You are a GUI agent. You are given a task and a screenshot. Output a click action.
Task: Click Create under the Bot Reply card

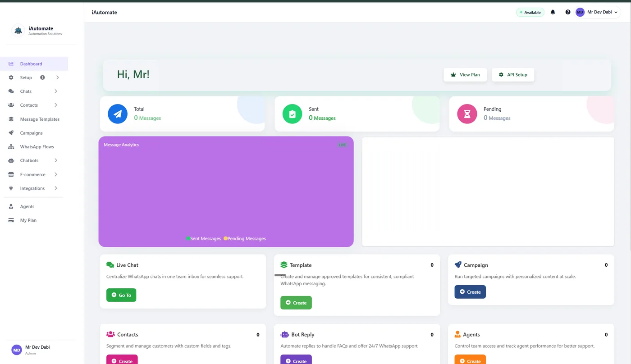coord(296,360)
